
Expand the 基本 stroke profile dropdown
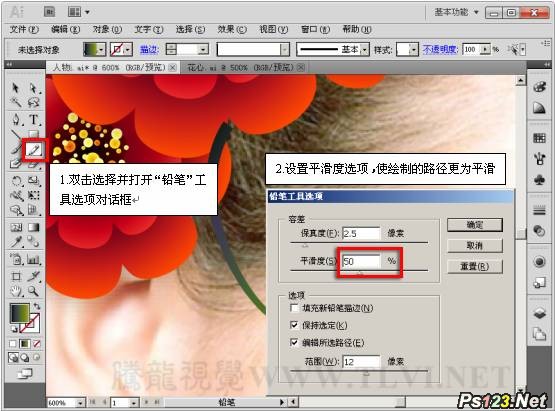[x=365, y=50]
